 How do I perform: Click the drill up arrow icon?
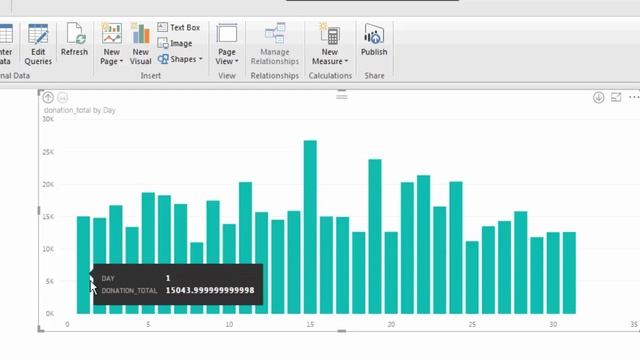48,98
